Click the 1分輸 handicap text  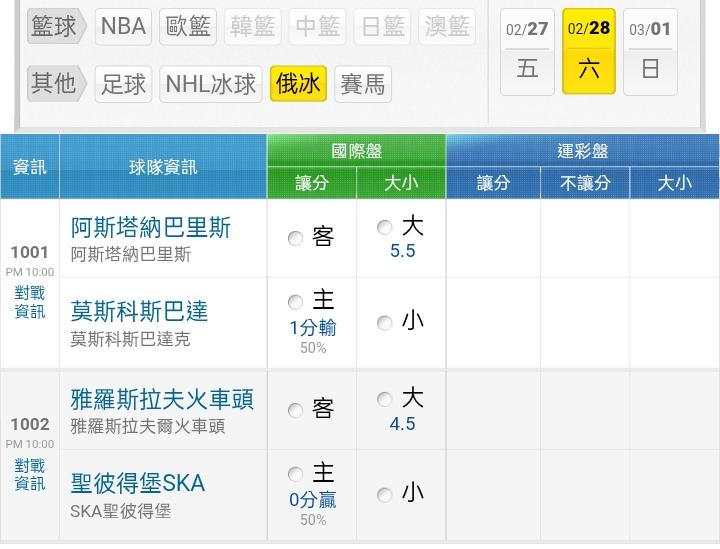(313, 328)
